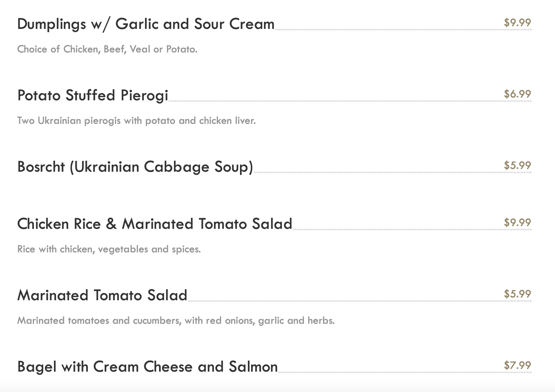
Task: Select Bagel with Cream Cheese and Salmon
Action: [147, 367]
